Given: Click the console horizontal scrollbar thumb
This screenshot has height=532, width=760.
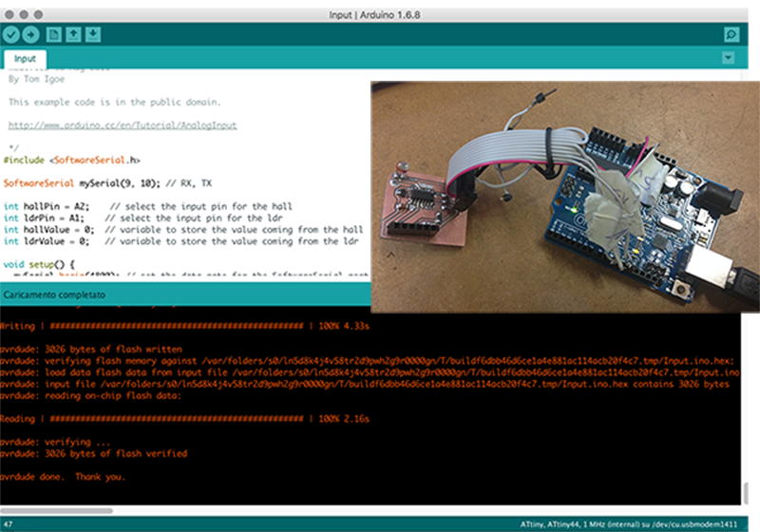Looking at the screenshot, I should 57,510.
